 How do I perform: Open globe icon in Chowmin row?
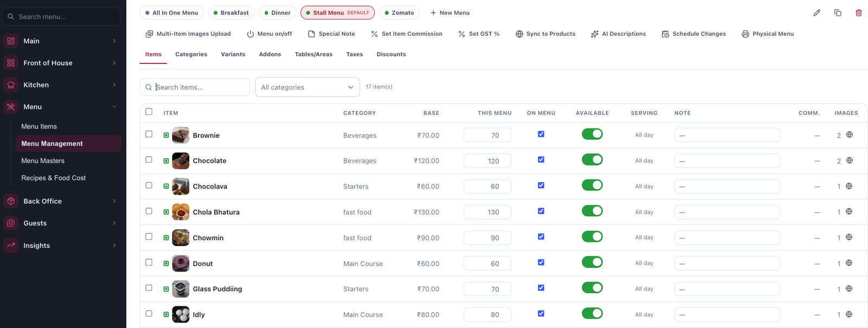[849, 237]
